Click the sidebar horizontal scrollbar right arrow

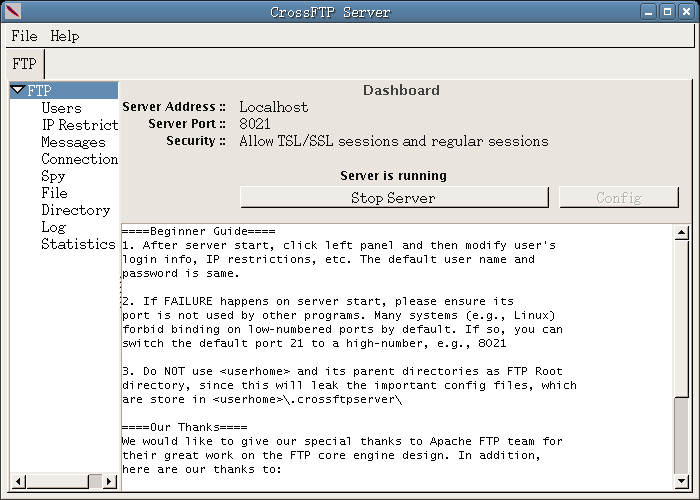(x=109, y=481)
